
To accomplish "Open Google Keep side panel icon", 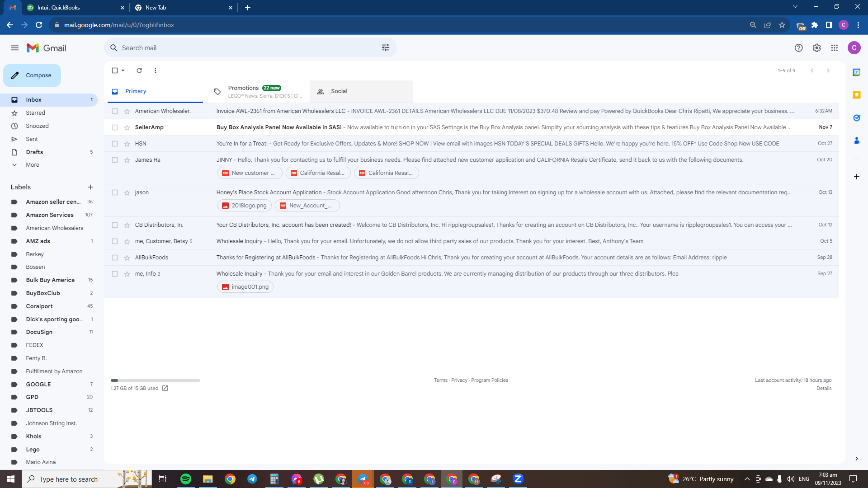I will click(x=857, y=95).
